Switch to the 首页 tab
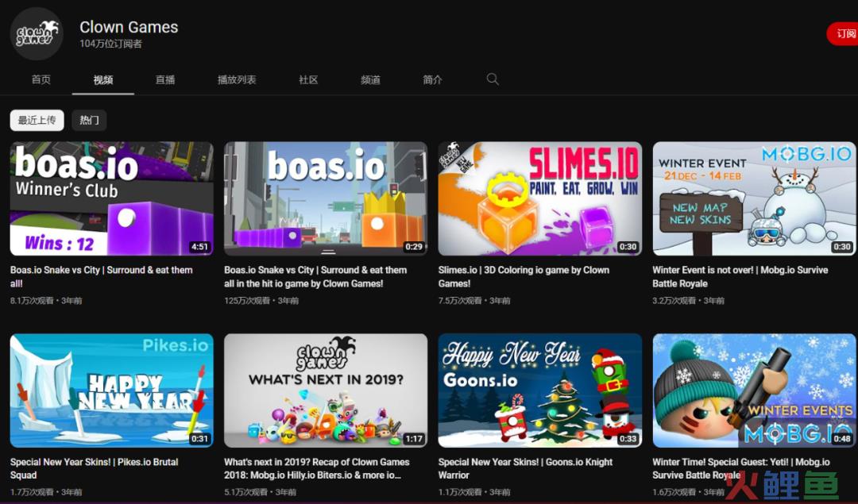This screenshot has width=858, height=504. (x=41, y=80)
